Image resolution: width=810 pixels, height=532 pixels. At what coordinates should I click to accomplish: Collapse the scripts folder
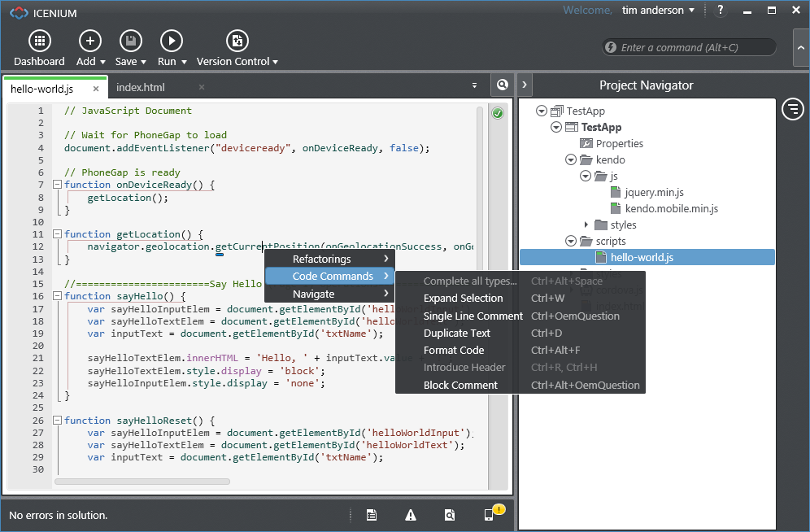(571, 241)
